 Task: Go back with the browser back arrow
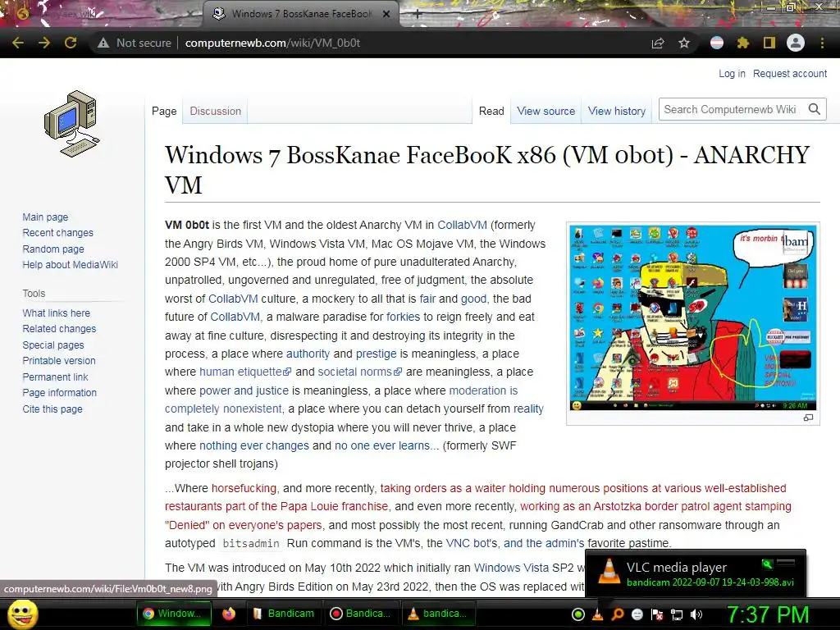click(x=18, y=43)
